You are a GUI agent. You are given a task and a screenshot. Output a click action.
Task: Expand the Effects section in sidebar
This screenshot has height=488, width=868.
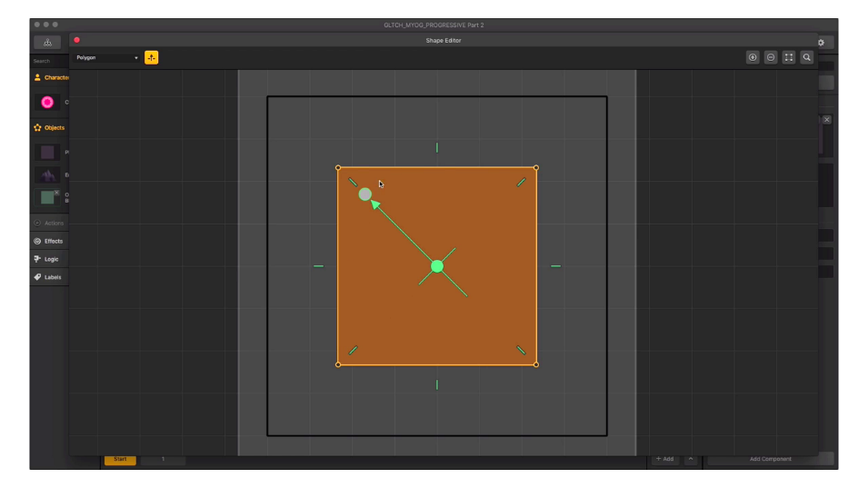click(53, 241)
